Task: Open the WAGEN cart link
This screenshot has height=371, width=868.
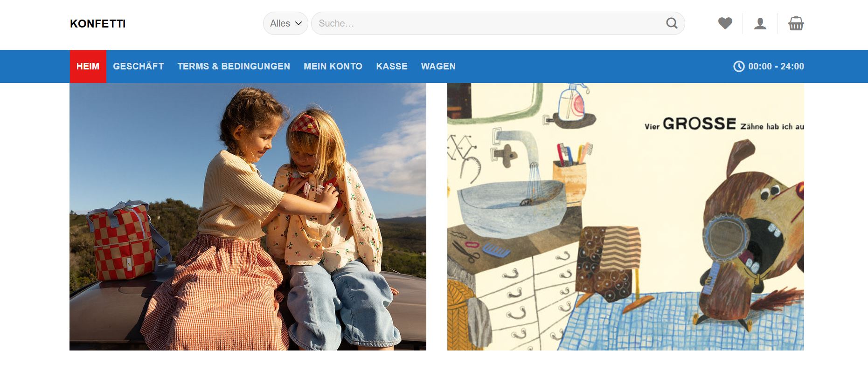Action: click(x=438, y=66)
